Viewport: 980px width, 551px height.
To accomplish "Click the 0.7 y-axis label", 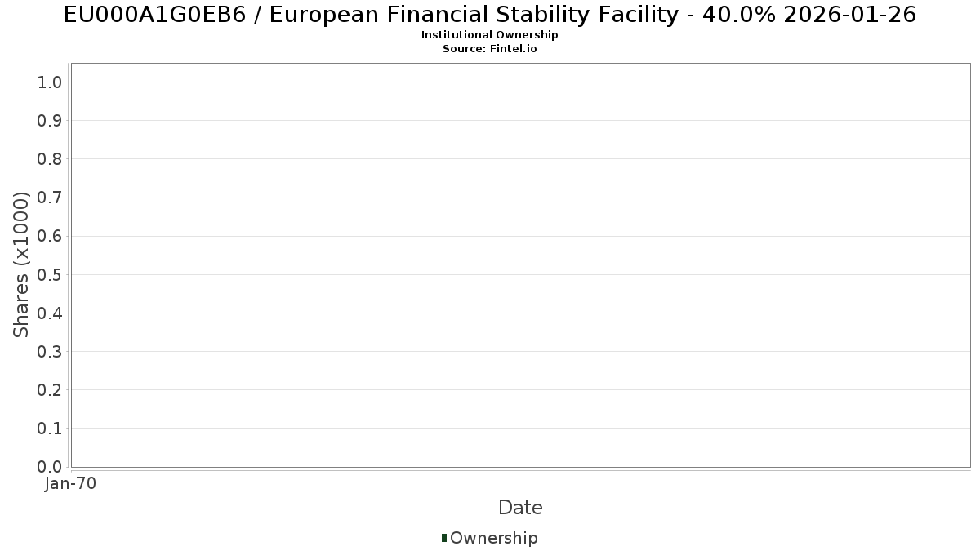I will coord(49,198).
